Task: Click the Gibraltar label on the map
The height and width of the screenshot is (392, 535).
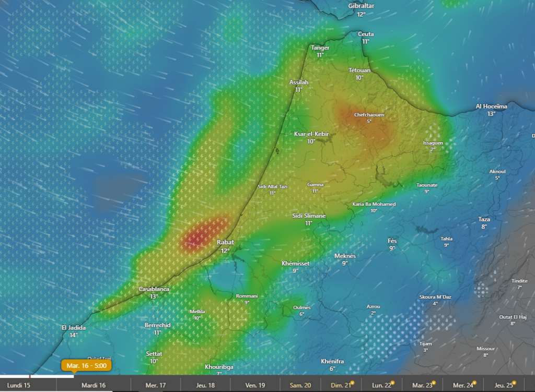Action: click(361, 9)
